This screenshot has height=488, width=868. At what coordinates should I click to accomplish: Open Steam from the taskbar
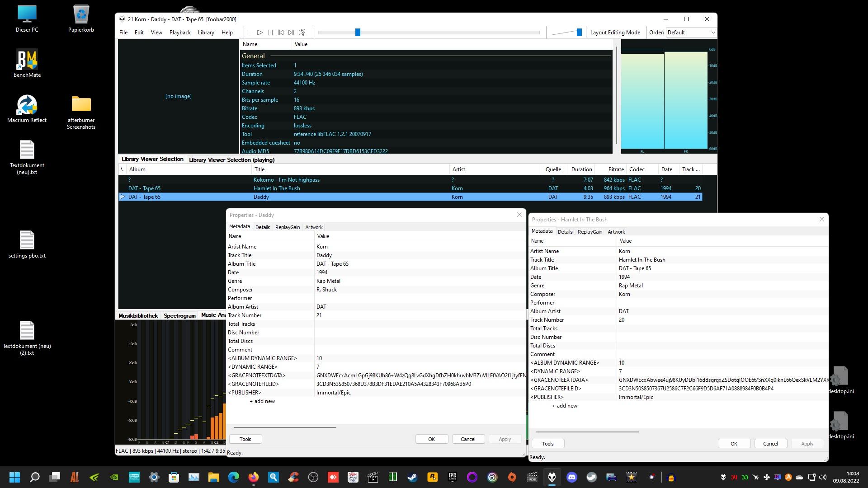pyautogui.click(x=412, y=477)
